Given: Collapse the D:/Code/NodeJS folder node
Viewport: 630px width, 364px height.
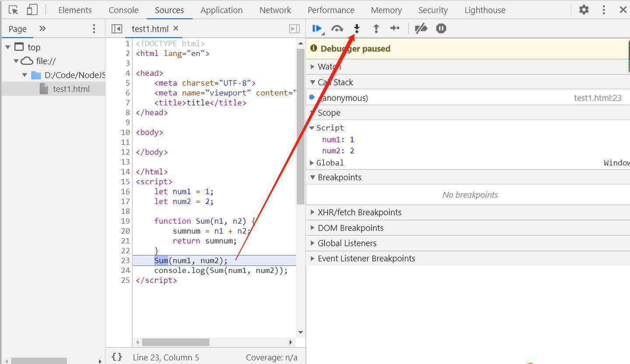Looking at the screenshot, I should (25, 75).
